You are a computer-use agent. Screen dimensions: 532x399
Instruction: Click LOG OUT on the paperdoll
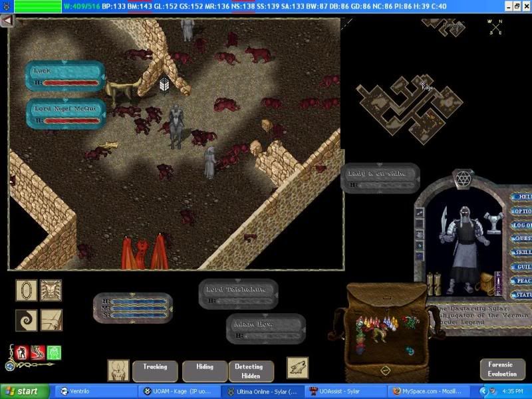point(522,225)
